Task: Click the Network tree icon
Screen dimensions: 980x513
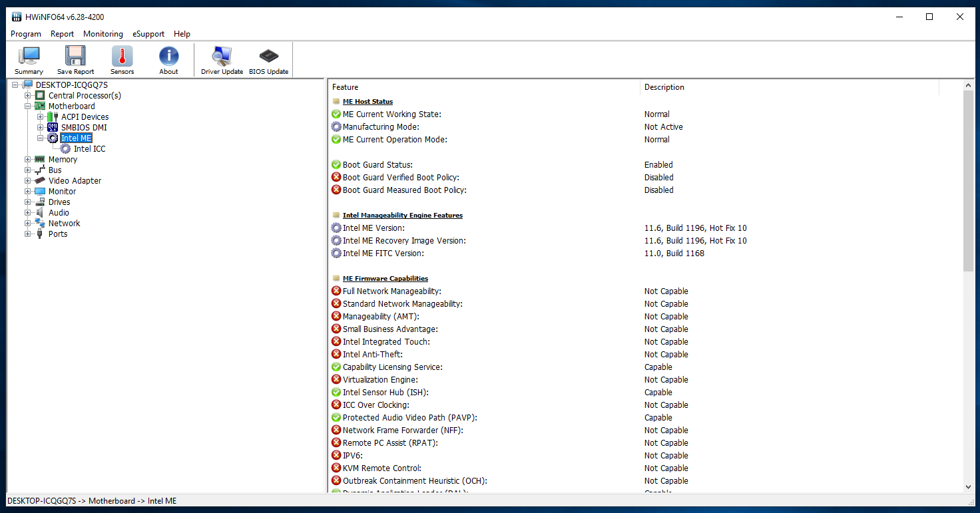Action: 40,224
